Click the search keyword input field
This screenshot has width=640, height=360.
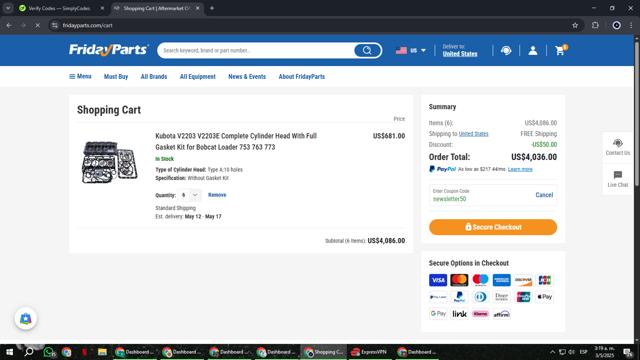click(257, 51)
